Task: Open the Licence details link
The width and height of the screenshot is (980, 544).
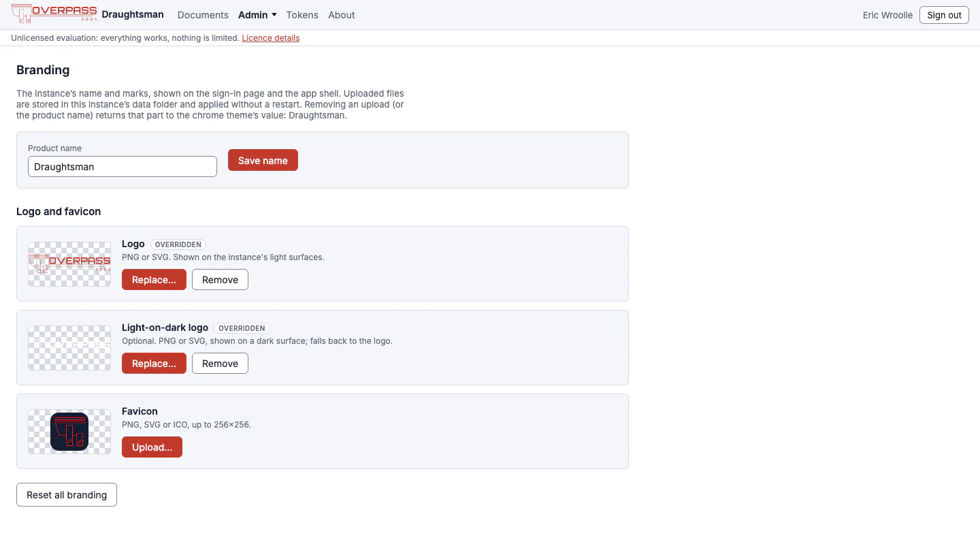Action: [x=271, y=38]
